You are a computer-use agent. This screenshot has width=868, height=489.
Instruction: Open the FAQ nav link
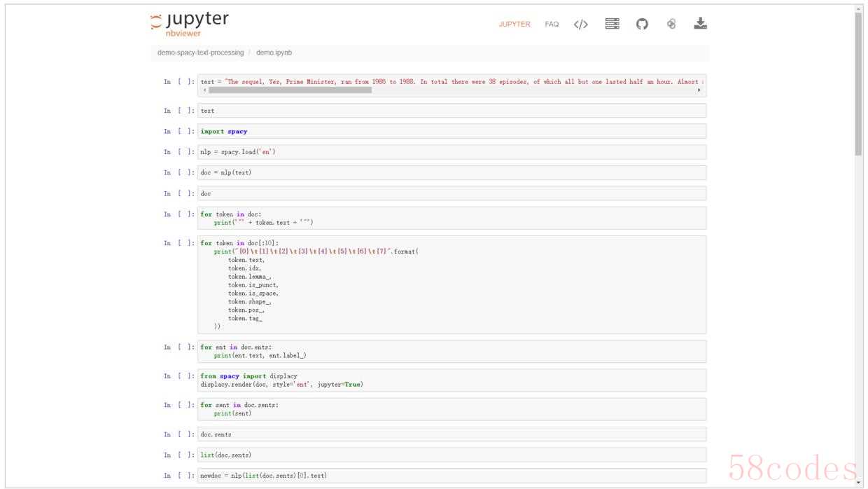[552, 25]
